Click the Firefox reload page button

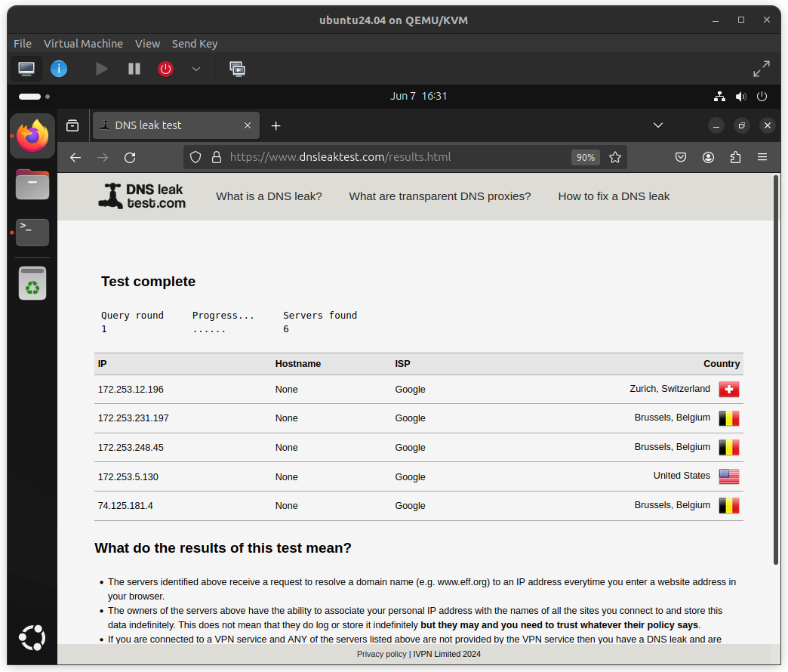click(x=130, y=157)
